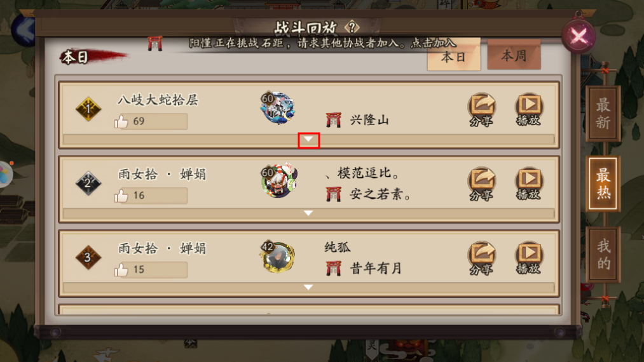This screenshot has height=362, width=644.
Task: Click the co-op invite message banner
Action: tap(322, 43)
